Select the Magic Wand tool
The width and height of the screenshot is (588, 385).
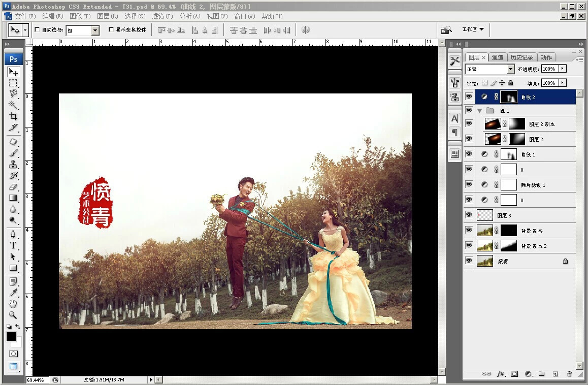pos(13,105)
